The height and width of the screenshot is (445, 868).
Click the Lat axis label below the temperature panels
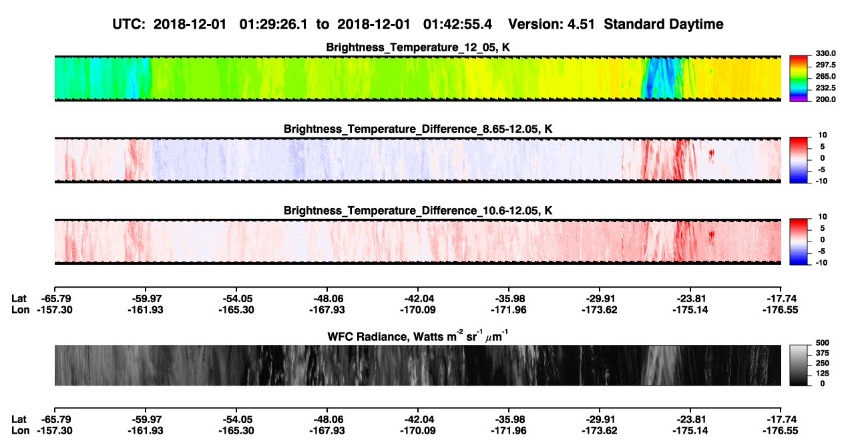(x=19, y=298)
